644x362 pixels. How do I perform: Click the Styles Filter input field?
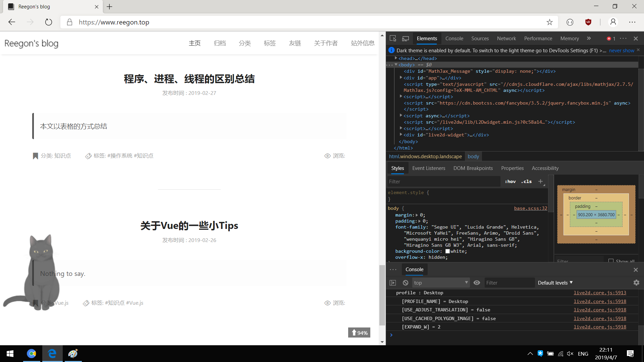click(x=443, y=181)
